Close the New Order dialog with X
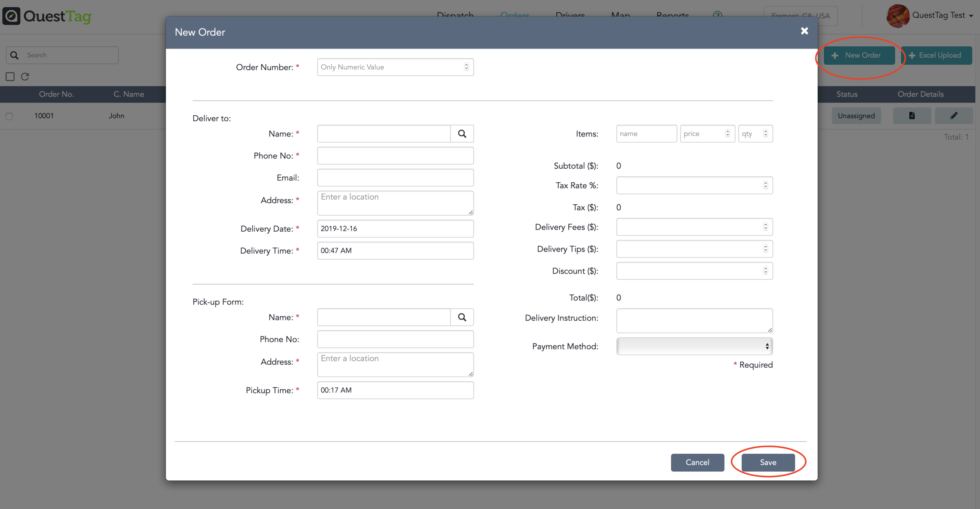The width and height of the screenshot is (980, 509). [804, 31]
